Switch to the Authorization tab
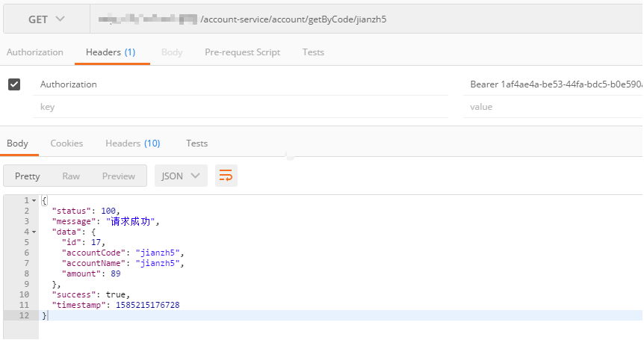The width and height of the screenshot is (644, 340). 35,52
